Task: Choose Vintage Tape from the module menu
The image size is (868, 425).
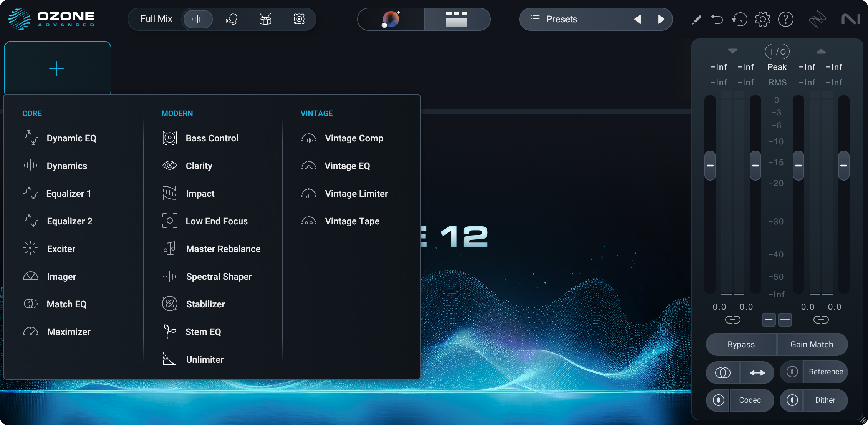Action: tap(352, 221)
